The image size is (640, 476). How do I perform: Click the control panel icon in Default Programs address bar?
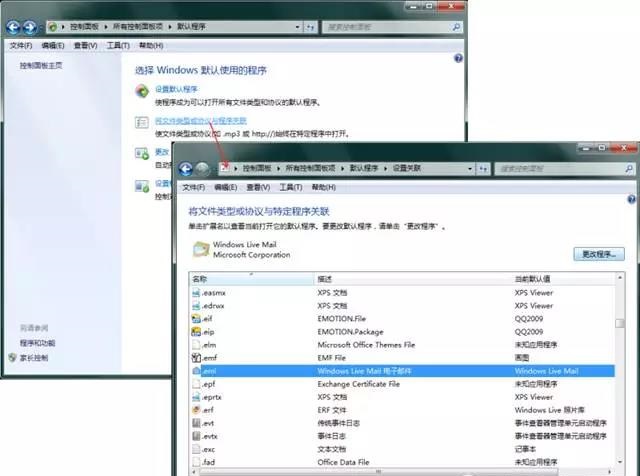53,27
